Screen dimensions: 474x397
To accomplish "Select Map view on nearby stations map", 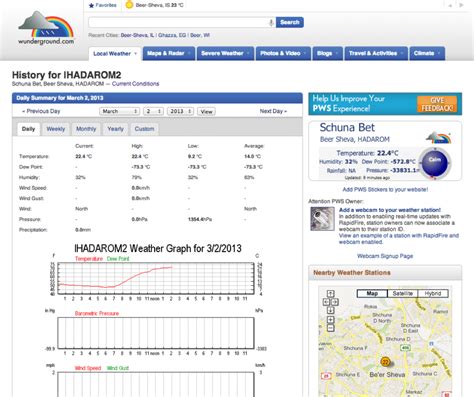I will 372,294.
